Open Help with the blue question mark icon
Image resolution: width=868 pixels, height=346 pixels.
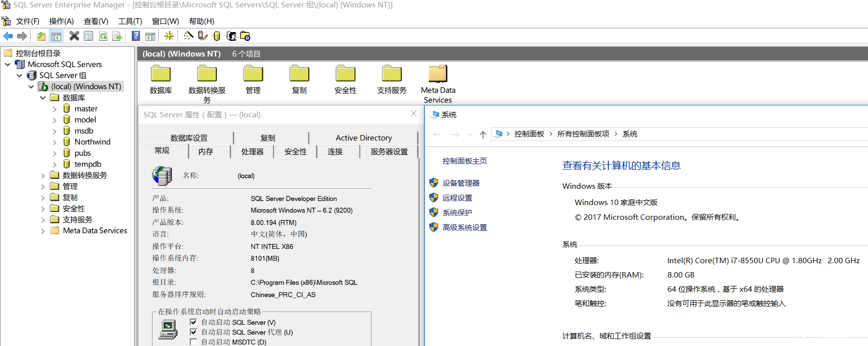[x=136, y=36]
